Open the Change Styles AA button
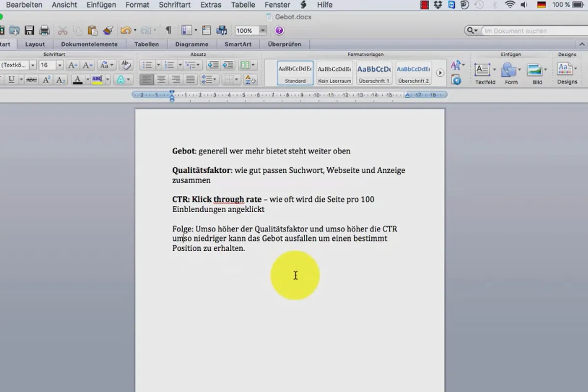Viewport: 588px width, 392px height. tap(457, 65)
